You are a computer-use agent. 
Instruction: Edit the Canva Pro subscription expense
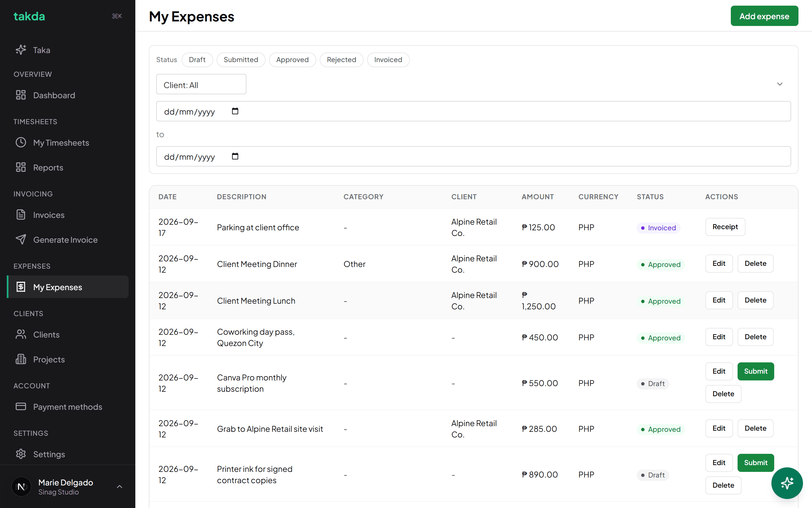(x=719, y=371)
